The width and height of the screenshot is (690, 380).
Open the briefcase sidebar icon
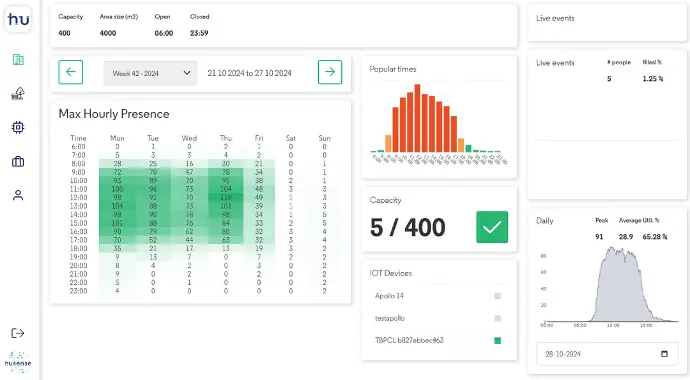click(x=18, y=161)
